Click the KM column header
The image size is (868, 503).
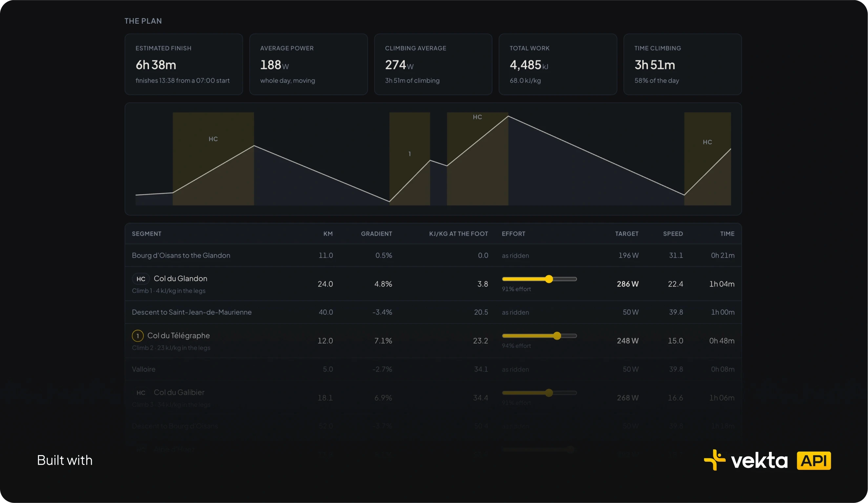click(328, 234)
